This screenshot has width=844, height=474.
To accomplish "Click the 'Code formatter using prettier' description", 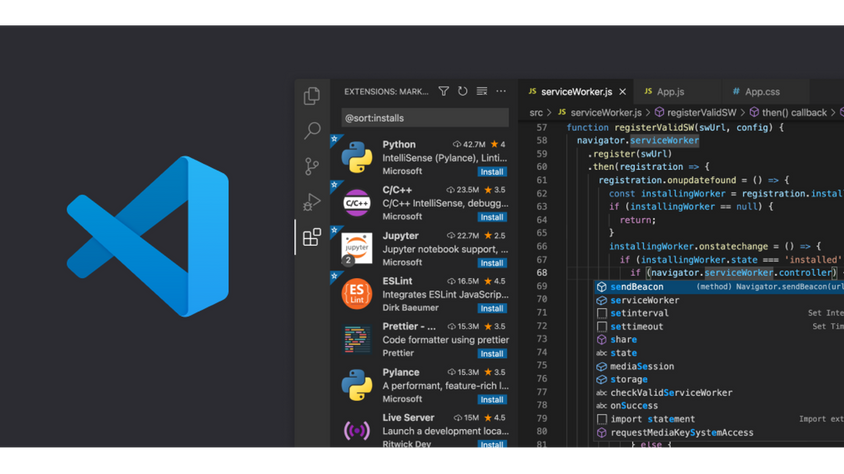I will coord(445,340).
